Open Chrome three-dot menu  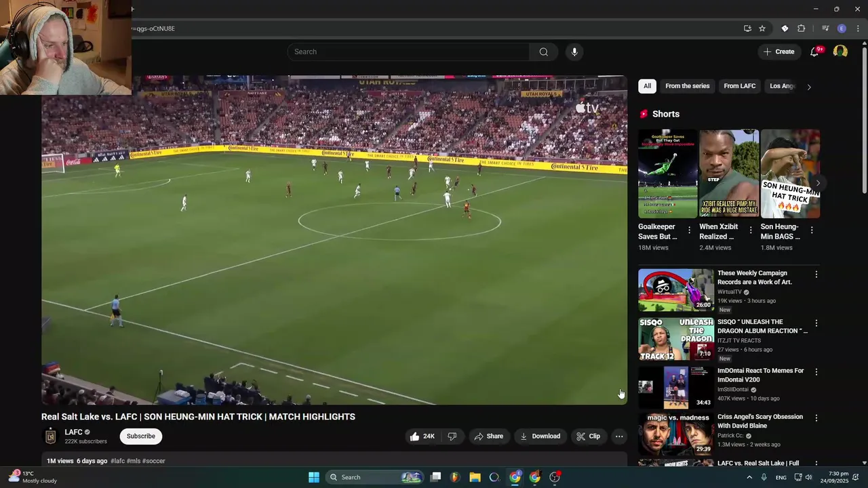point(859,28)
